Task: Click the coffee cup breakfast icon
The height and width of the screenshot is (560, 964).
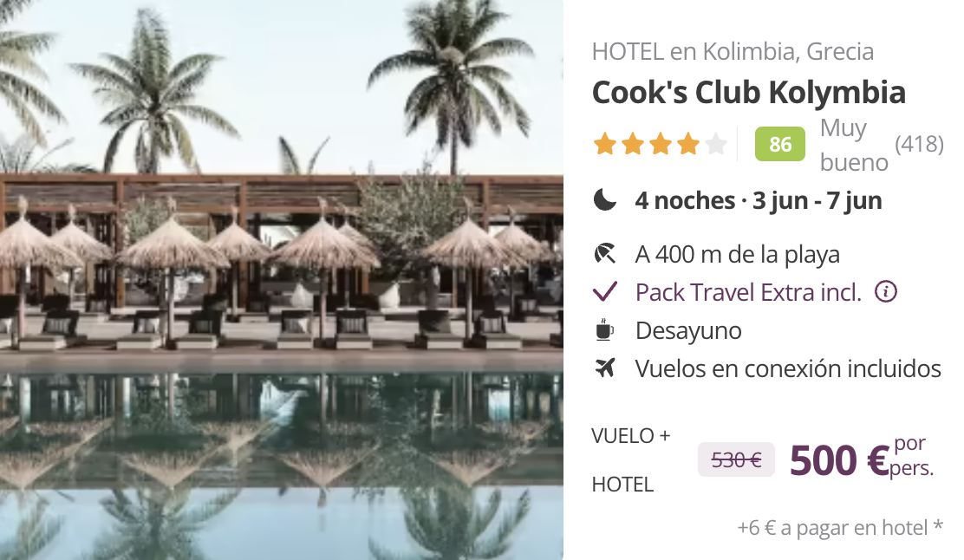Action: coord(604,330)
